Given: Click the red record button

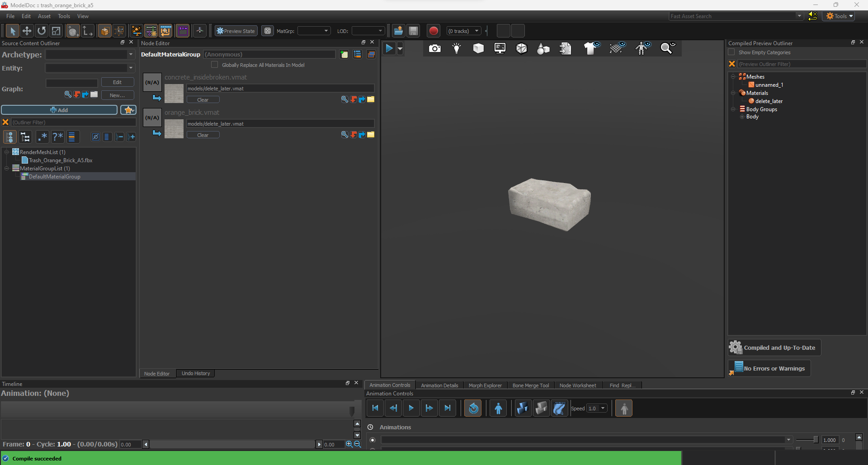Looking at the screenshot, I should coord(433,31).
